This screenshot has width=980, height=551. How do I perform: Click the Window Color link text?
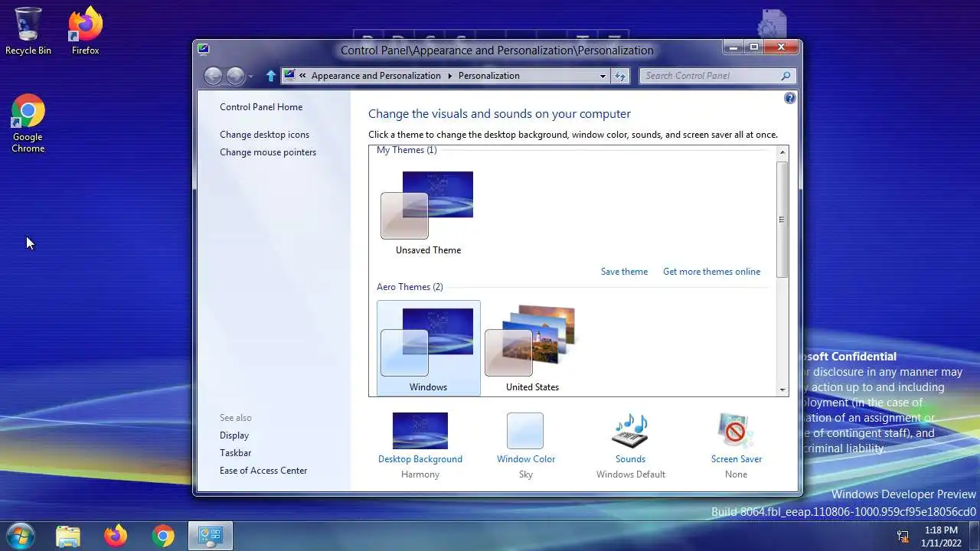pos(526,459)
